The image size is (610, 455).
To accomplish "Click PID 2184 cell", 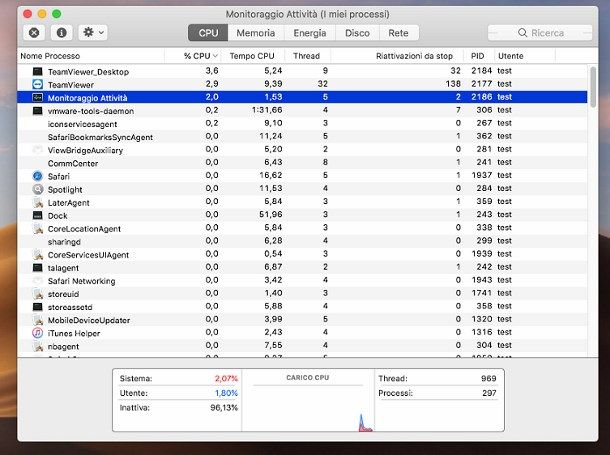I will coord(481,71).
